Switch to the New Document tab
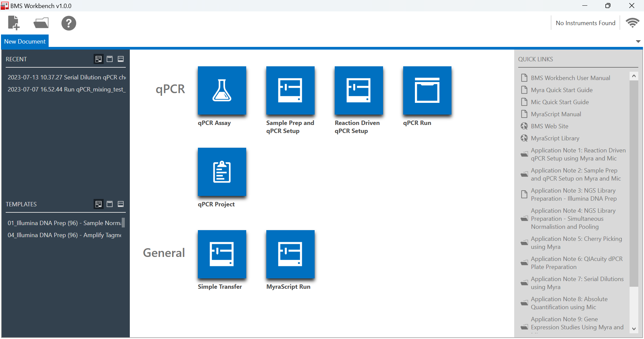This screenshot has width=644, height=339. click(x=25, y=41)
